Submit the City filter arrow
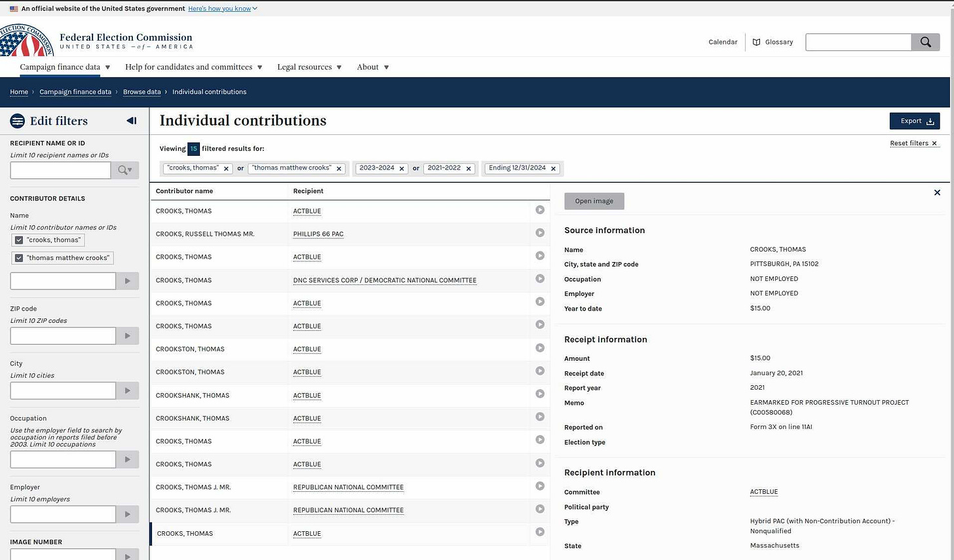This screenshot has width=954, height=560. click(127, 391)
